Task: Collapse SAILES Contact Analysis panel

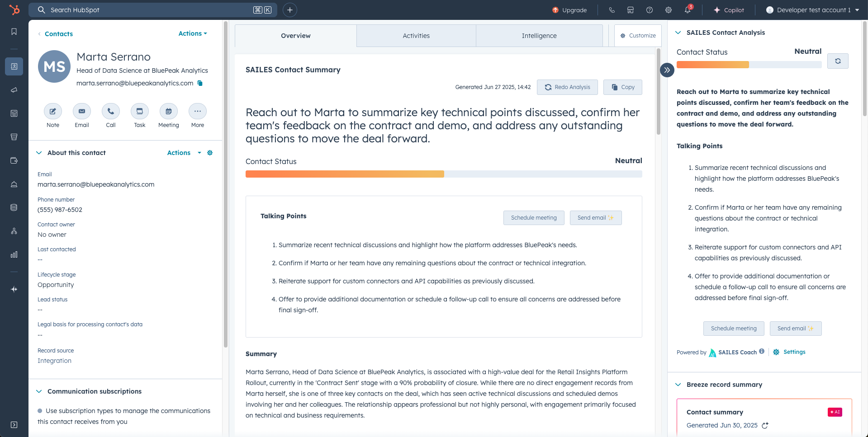Action: tap(678, 33)
